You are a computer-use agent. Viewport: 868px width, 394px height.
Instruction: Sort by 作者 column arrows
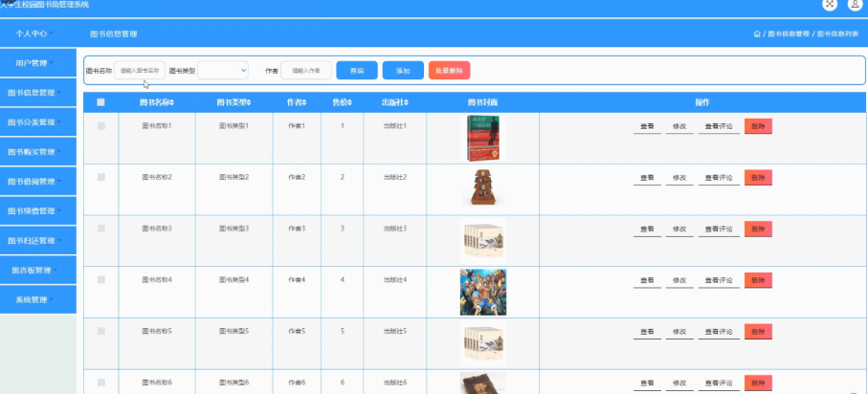pos(304,102)
